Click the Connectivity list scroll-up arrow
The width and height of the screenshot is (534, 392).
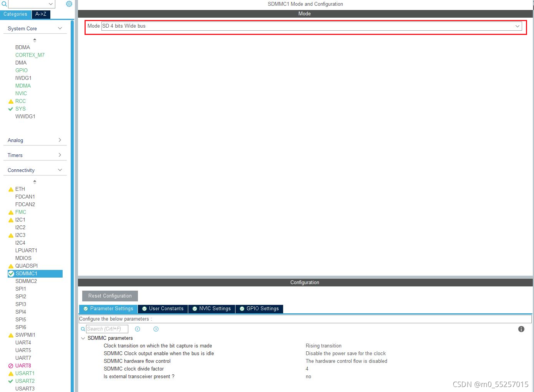tap(35, 181)
